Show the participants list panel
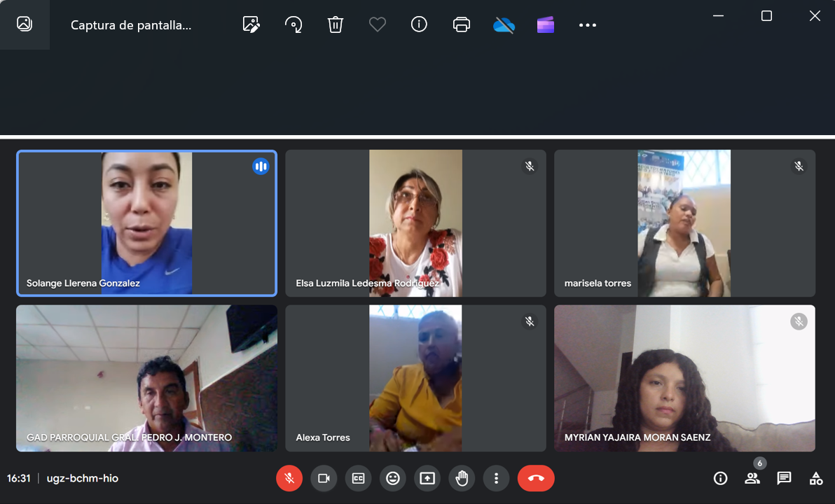835x504 pixels. 752,479
